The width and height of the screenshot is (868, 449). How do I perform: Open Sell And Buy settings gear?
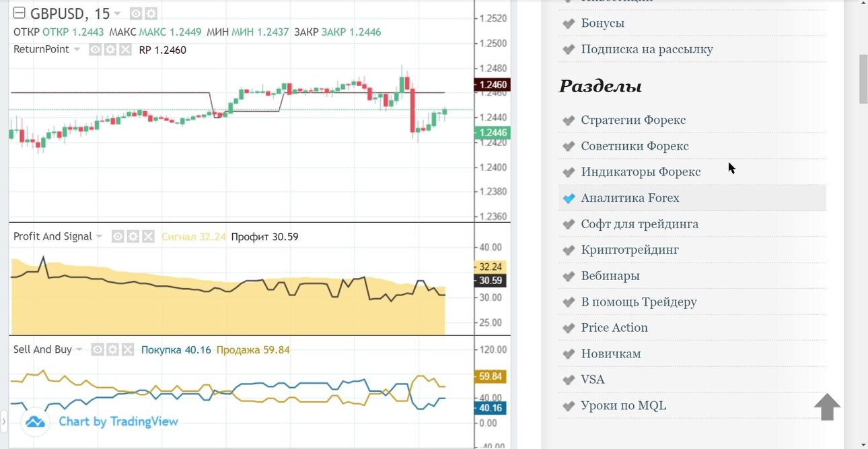click(x=112, y=350)
